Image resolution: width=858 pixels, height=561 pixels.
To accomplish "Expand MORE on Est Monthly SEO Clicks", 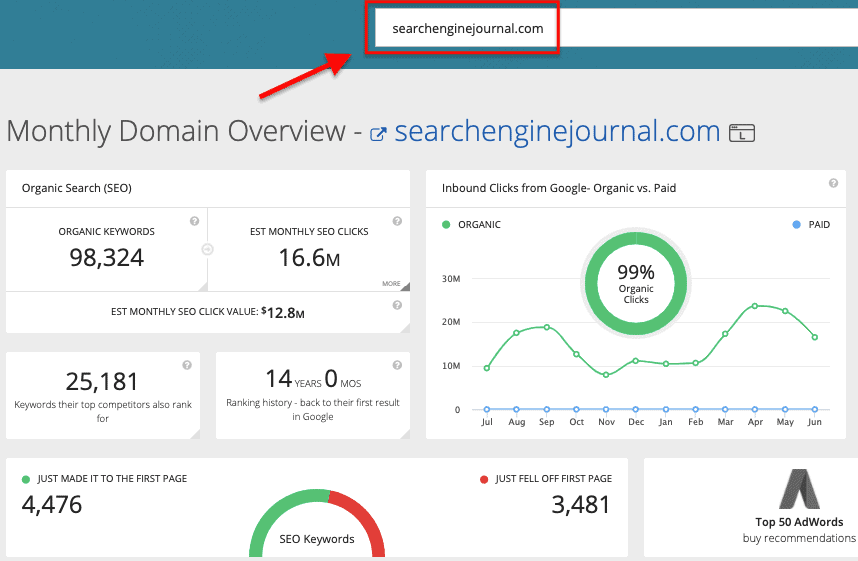I will tap(396, 284).
